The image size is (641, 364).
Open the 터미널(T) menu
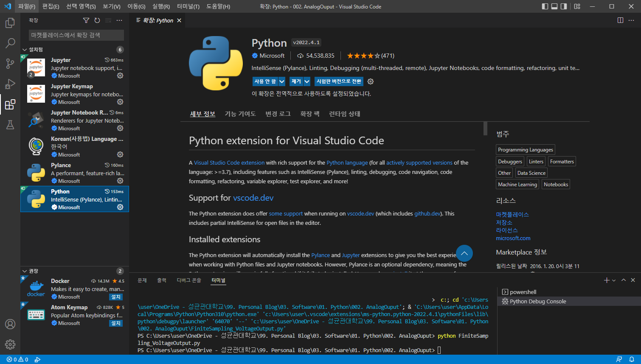click(x=188, y=6)
